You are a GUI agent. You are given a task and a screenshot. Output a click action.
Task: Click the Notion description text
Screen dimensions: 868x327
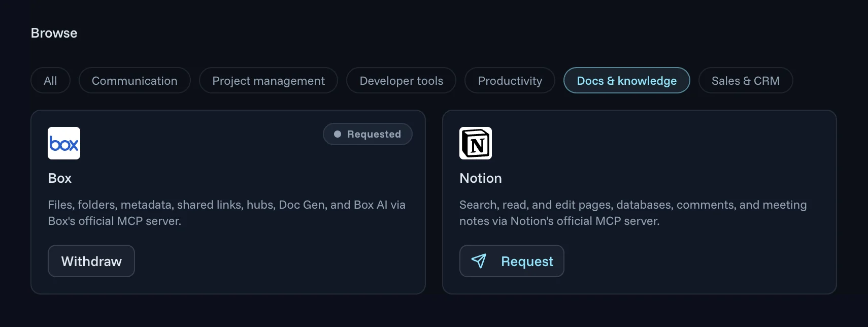click(x=633, y=213)
